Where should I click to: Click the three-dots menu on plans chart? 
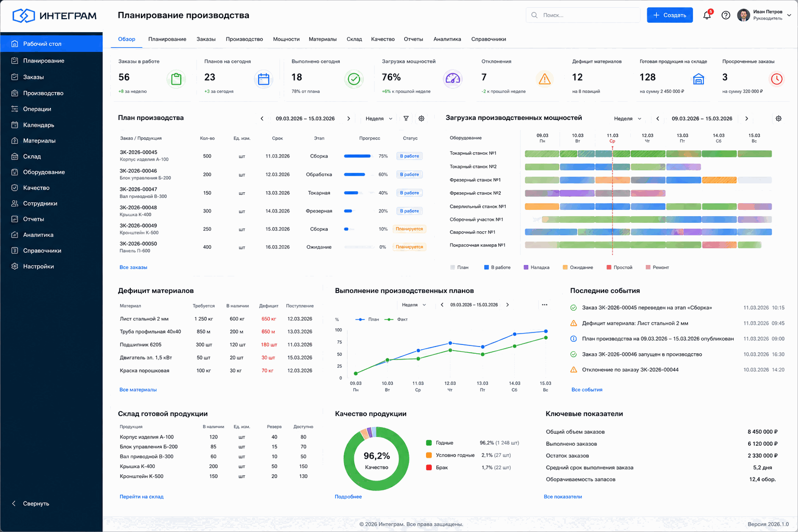pos(544,305)
